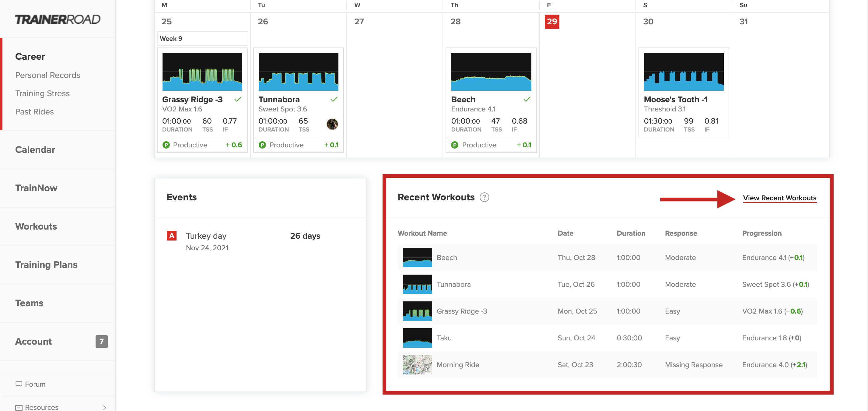Select highlighted day 29 on calendar
868x411 pixels.
point(551,22)
